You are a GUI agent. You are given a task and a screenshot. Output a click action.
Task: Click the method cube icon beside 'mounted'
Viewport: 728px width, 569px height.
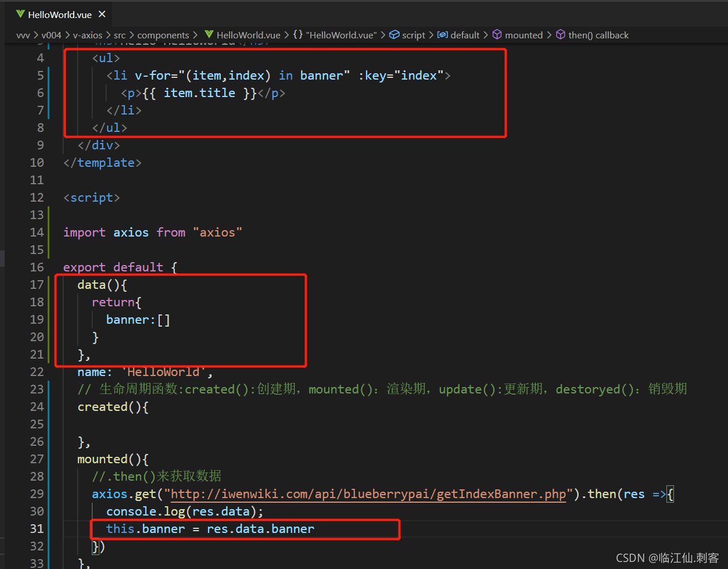coord(497,35)
